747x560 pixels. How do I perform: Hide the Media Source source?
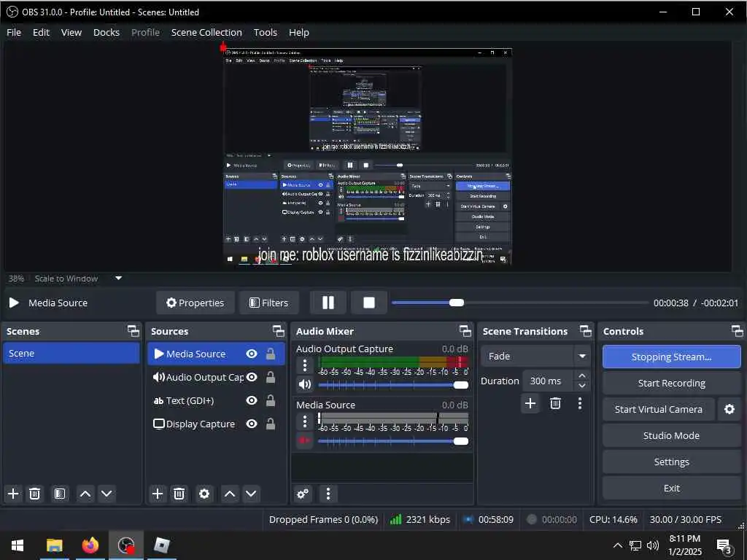[252, 354]
